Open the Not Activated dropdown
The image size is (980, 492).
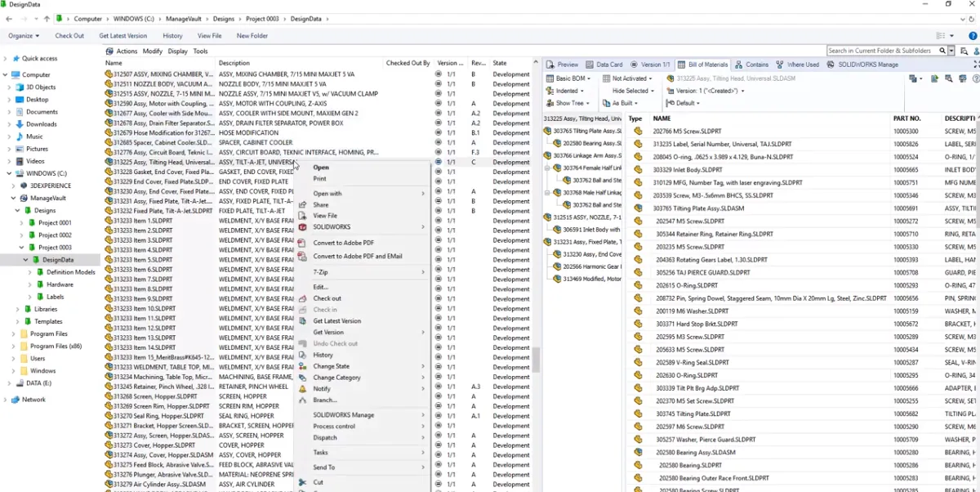[x=627, y=78]
